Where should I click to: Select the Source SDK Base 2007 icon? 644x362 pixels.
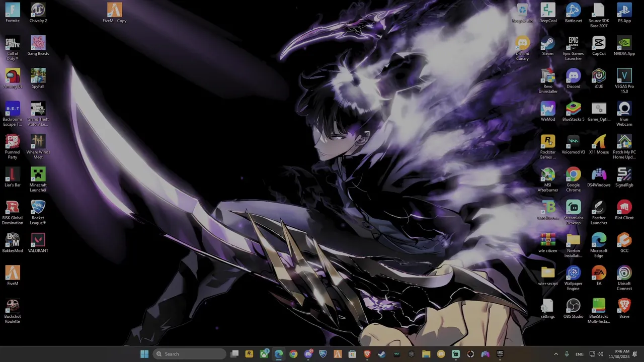click(x=599, y=16)
